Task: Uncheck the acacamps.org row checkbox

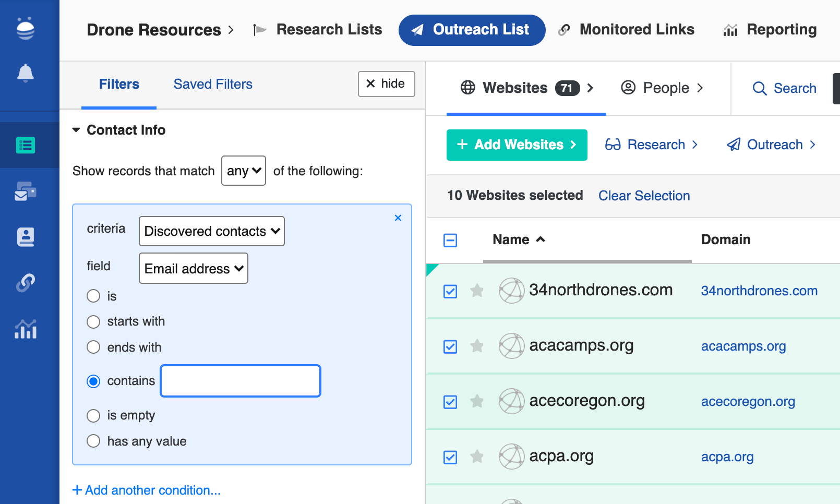Action: coord(450,346)
